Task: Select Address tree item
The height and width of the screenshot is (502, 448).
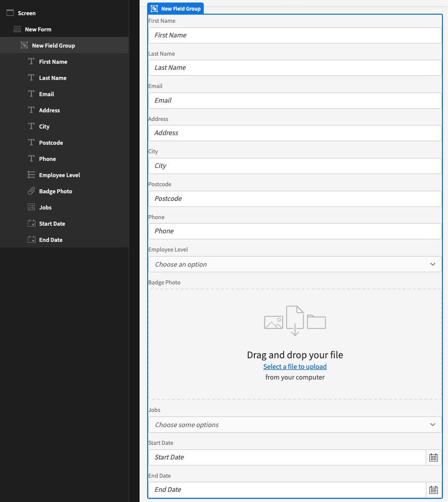Action: coord(64,110)
